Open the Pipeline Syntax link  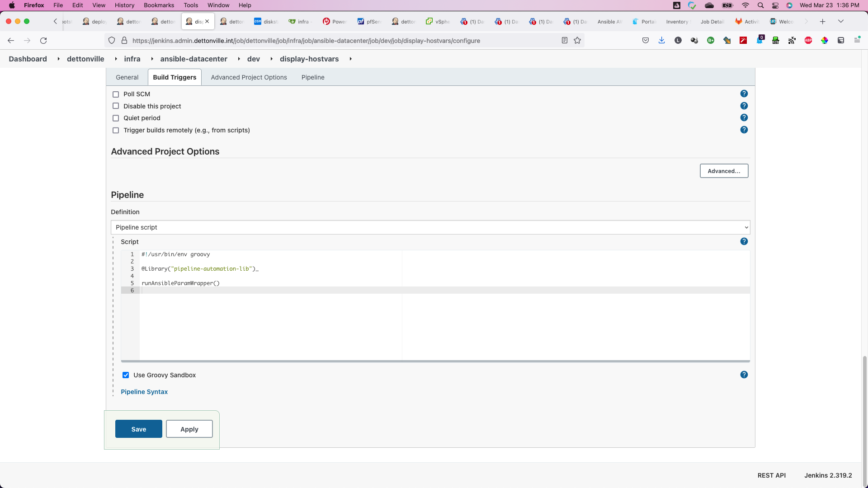click(144, 392)
